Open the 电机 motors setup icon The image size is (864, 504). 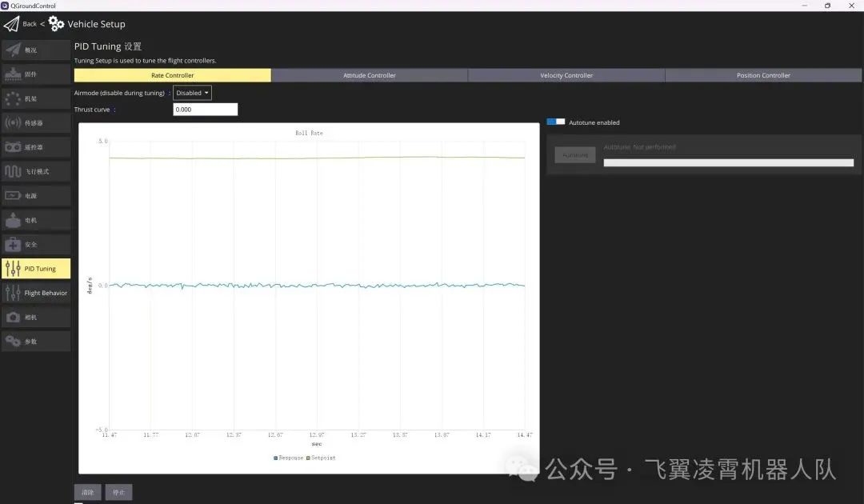point(13,220)
